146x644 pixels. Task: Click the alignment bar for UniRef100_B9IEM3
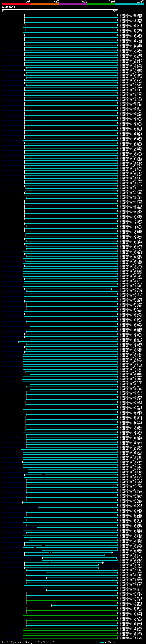[71, 15]
